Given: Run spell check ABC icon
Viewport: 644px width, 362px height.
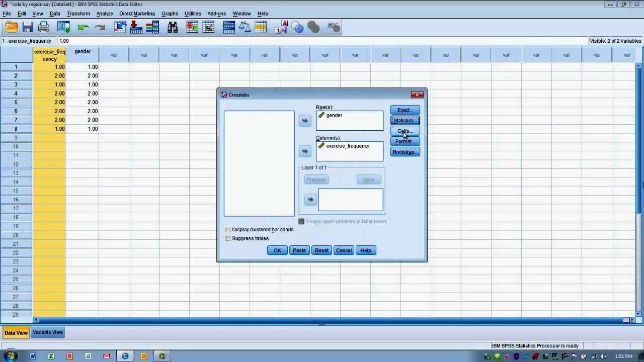Looking at the screenshot, I should [x=334, y=28].
